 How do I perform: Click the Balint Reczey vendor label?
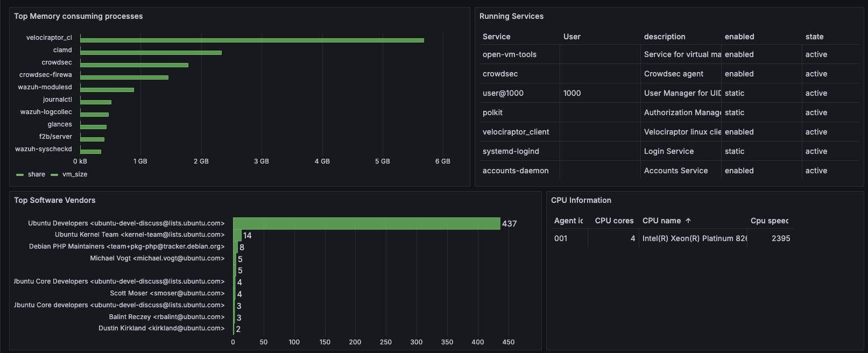point(167,317)
